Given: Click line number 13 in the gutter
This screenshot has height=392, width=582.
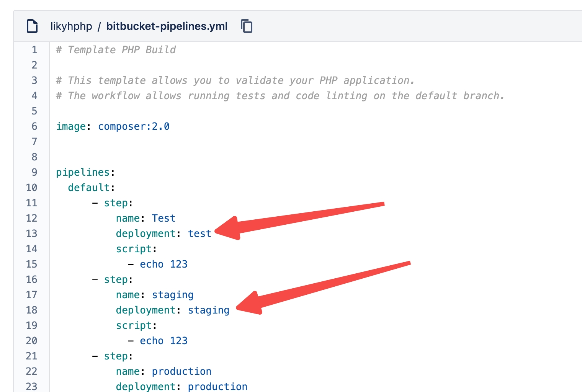Looking at the screenshot, I should [32, 234].
